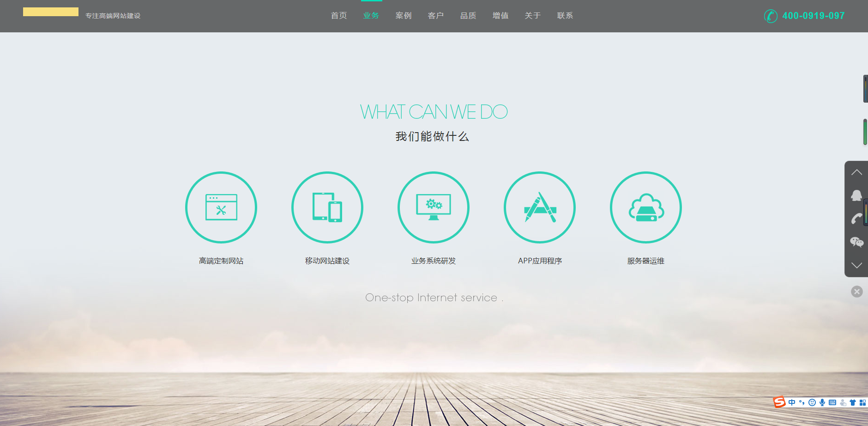Click the 移动网站建设 devices icon
Image resolution: width=868 pixels, height=426 pixels.
[327, 207]
